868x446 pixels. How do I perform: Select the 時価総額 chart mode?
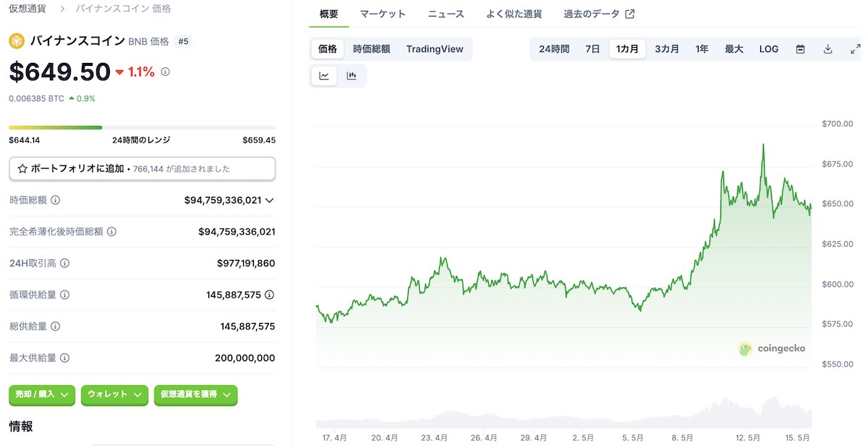[372, 49]
